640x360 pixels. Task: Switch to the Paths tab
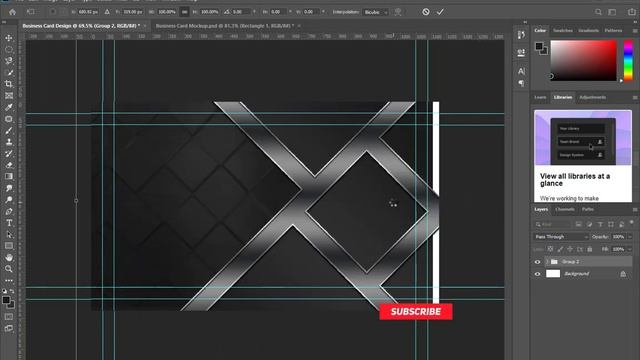[588, 209]
